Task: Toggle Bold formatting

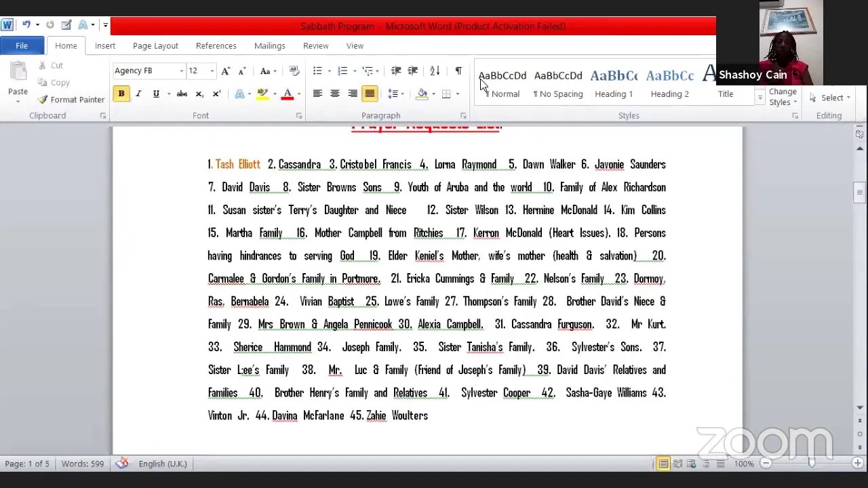Action: pos(121,94)
